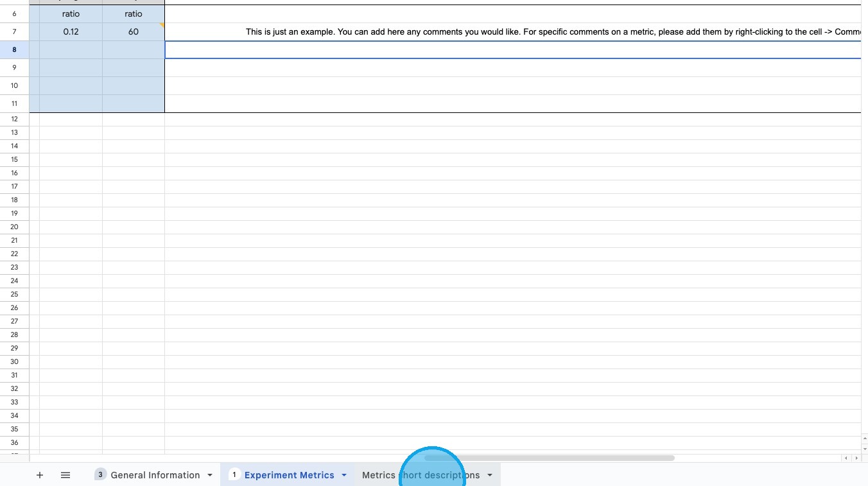Switch to the General Information sheet
Image resolution: width=868 pixels, height=486 pixels.
pyautogui.click(x=155, y=475)
